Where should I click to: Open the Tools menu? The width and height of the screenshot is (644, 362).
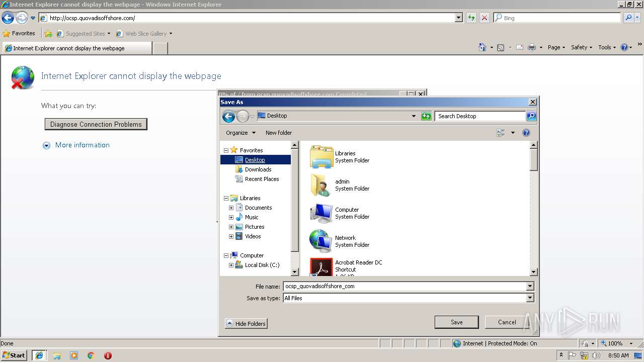(607, 47)
